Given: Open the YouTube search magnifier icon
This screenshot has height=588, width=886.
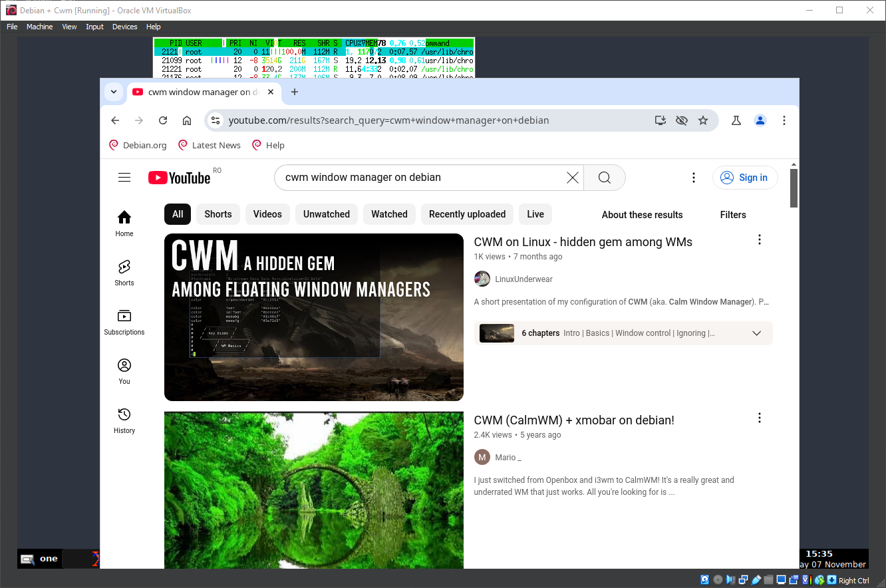Looking at the screenshot, I should (x=603, y=178).
